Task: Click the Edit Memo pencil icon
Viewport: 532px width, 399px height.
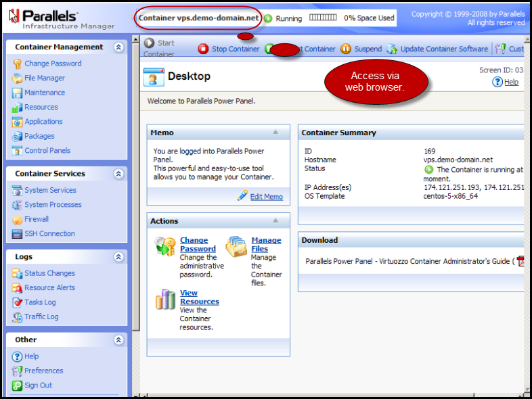Action: [242, 195]
